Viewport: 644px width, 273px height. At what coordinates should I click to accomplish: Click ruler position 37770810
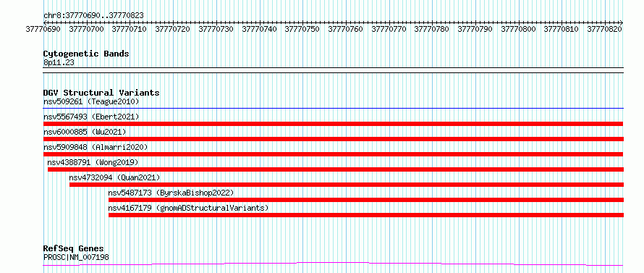(x=561, y=29)
